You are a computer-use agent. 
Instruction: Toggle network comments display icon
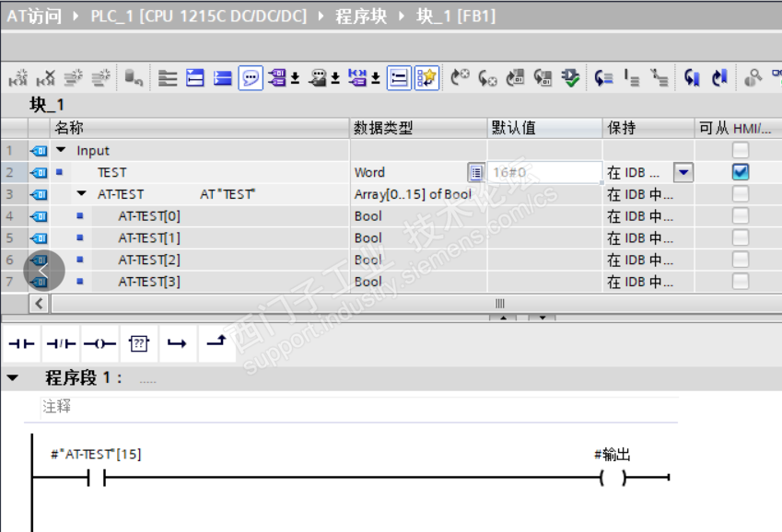tap(399, 78)
